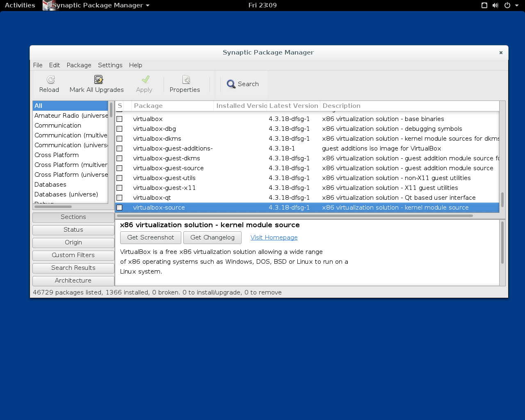The width and height of the screenshot is (525, 420).
Task: Click the clock showing Fri 23:09
Action: coord(262,5)
